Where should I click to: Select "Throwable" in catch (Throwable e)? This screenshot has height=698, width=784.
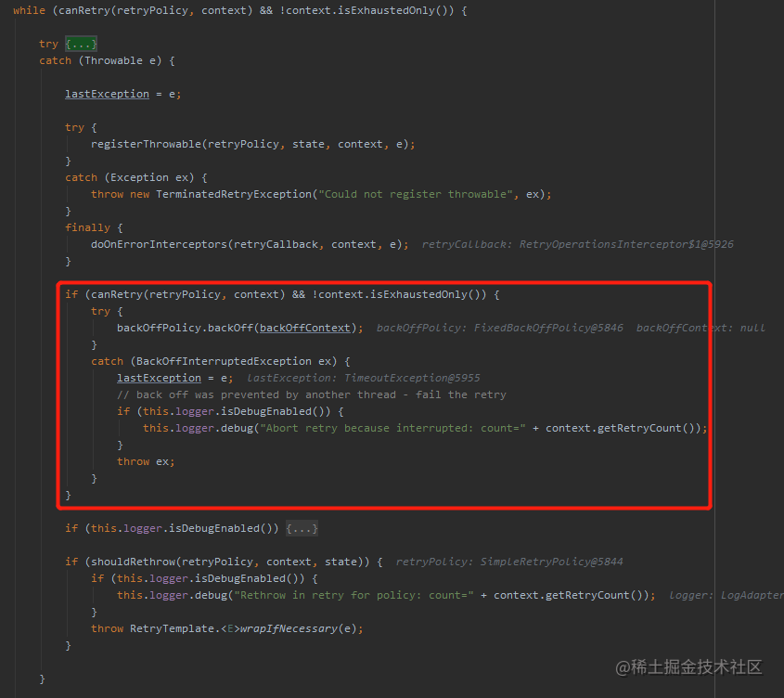[x=113, y=60]
